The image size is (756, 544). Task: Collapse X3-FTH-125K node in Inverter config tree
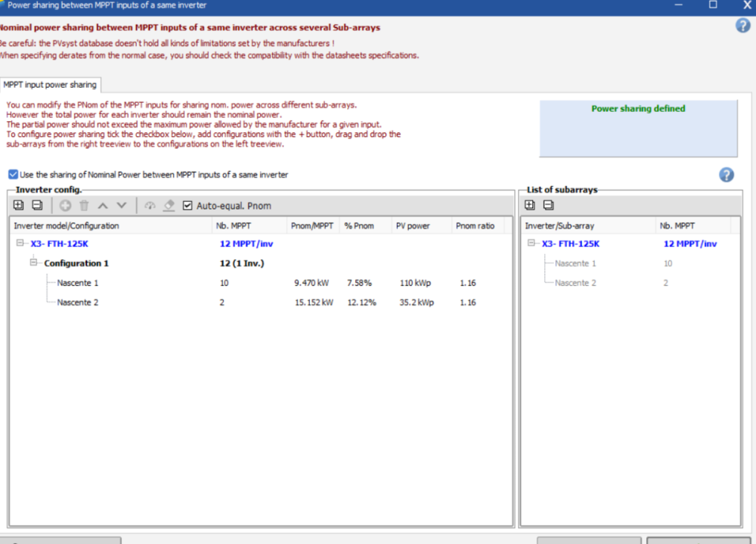20,244
